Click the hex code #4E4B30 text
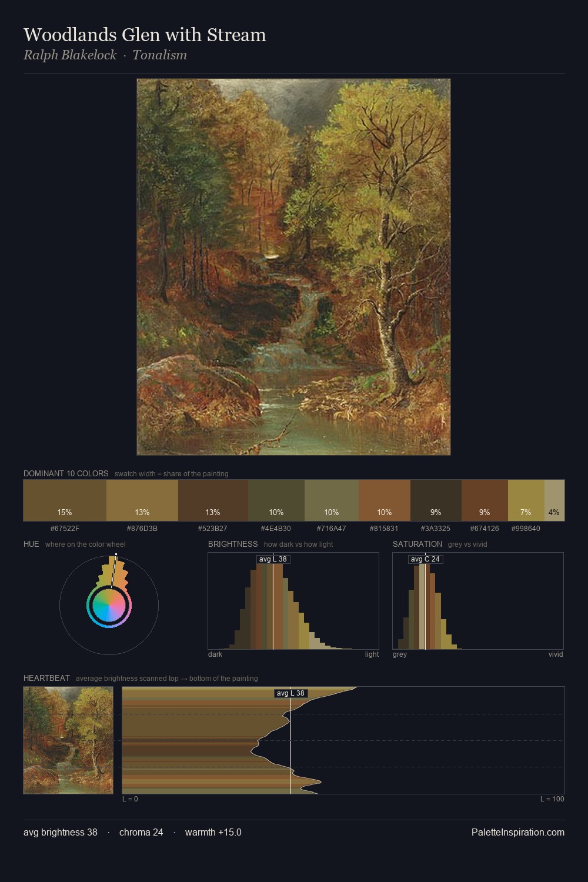The image size is (588, 882). coord(276,528)
